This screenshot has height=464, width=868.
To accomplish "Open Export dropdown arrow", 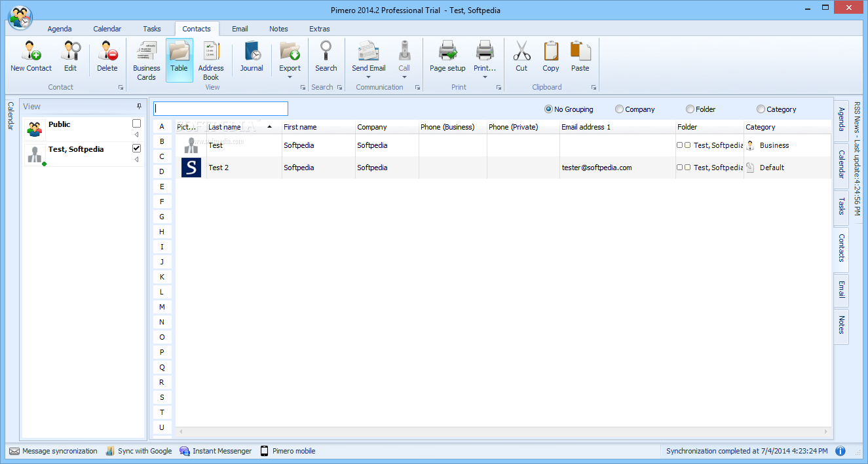I will [290, 77].
